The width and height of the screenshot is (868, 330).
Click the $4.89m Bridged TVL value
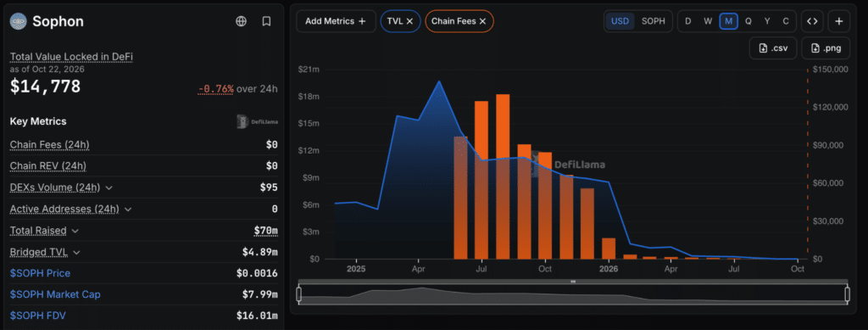pyautogui.click(x=259, y=252)
